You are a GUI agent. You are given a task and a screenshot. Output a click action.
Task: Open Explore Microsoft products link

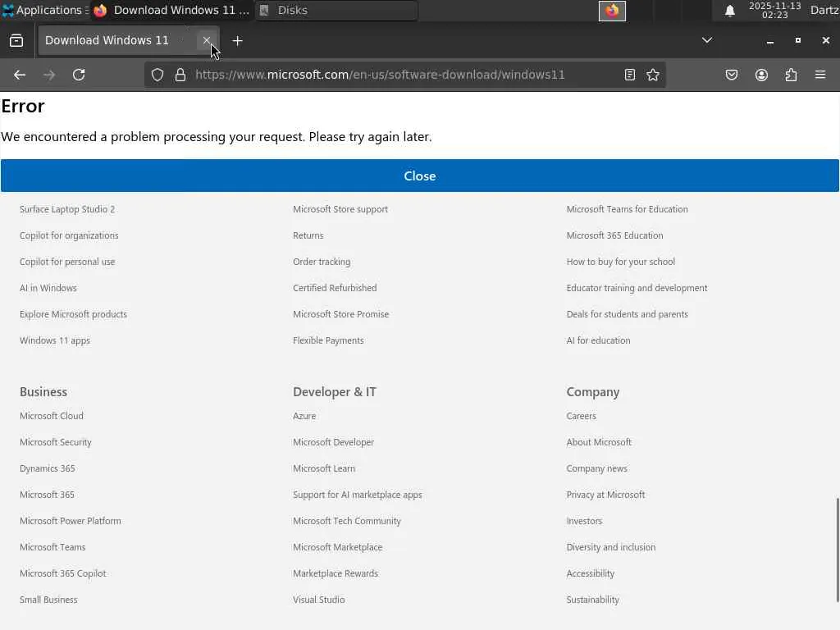coord(73,314)
